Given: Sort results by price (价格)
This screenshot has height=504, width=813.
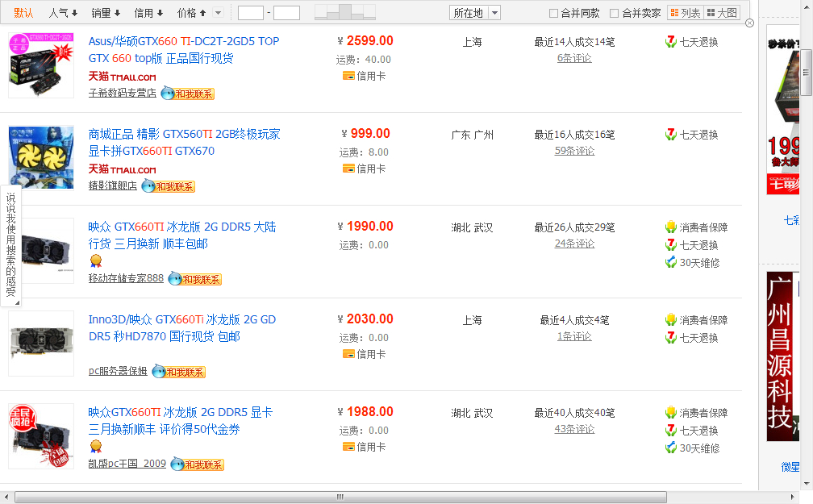Looking at the screenshot, I should [191, 13].
